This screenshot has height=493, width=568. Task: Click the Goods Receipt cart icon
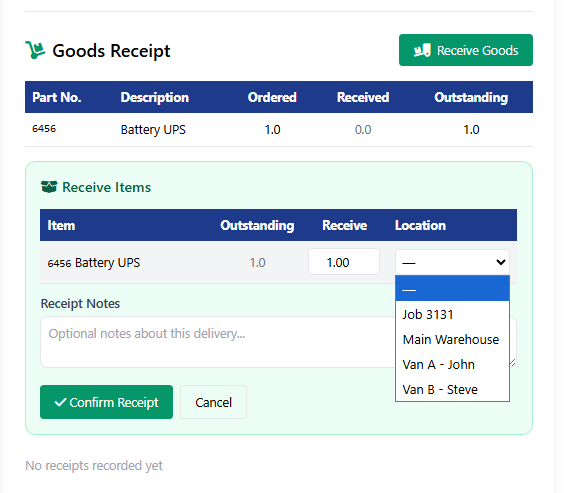35,50
